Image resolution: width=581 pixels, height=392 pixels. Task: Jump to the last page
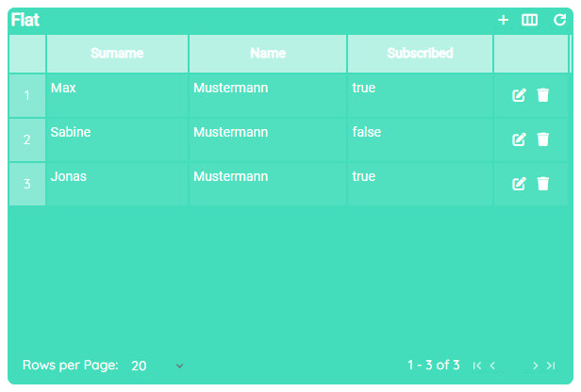coord(551,366)
